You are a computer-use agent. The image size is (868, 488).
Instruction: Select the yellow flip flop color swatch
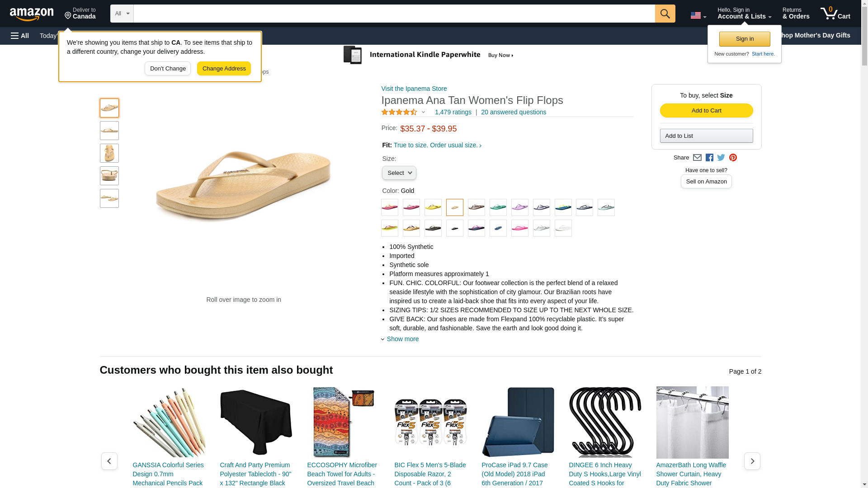433,207
